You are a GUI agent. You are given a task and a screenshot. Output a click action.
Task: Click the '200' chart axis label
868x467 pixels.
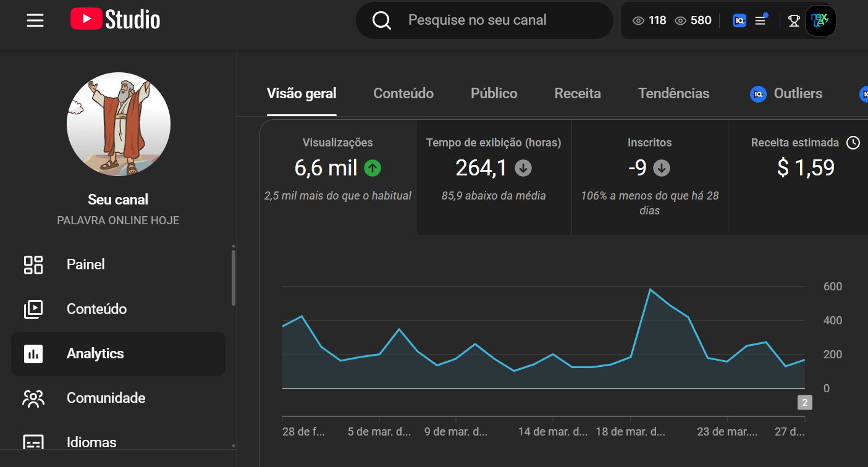[833, 355]
